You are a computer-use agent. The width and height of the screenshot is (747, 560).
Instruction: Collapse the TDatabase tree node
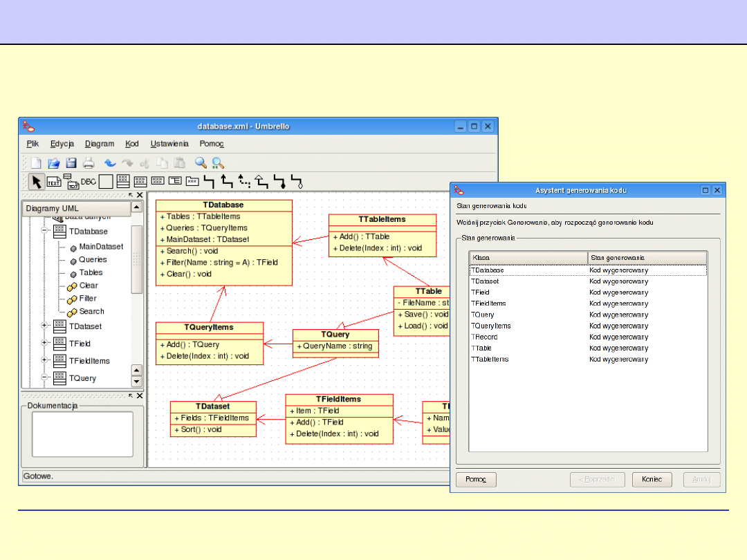(45, 231)
